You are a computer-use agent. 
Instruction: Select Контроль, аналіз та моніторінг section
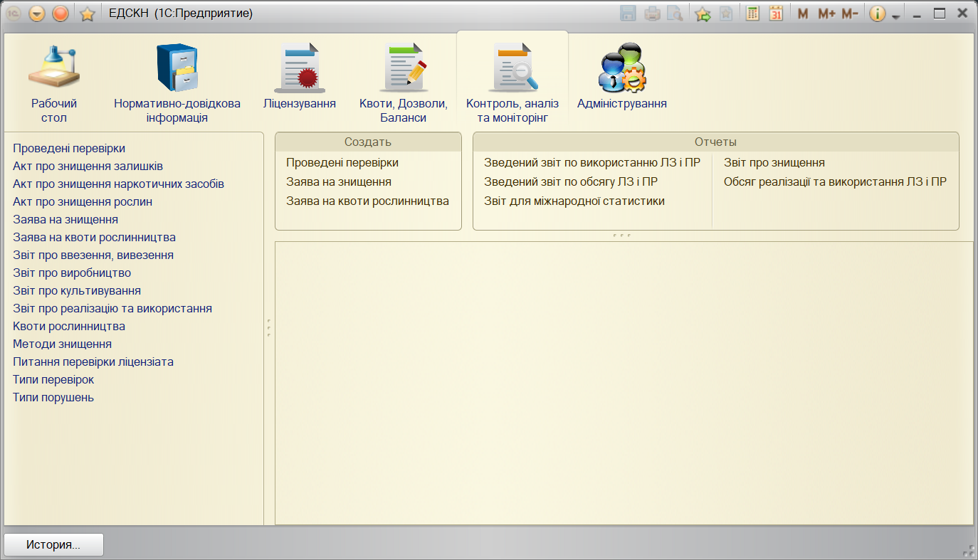(512, 83)
